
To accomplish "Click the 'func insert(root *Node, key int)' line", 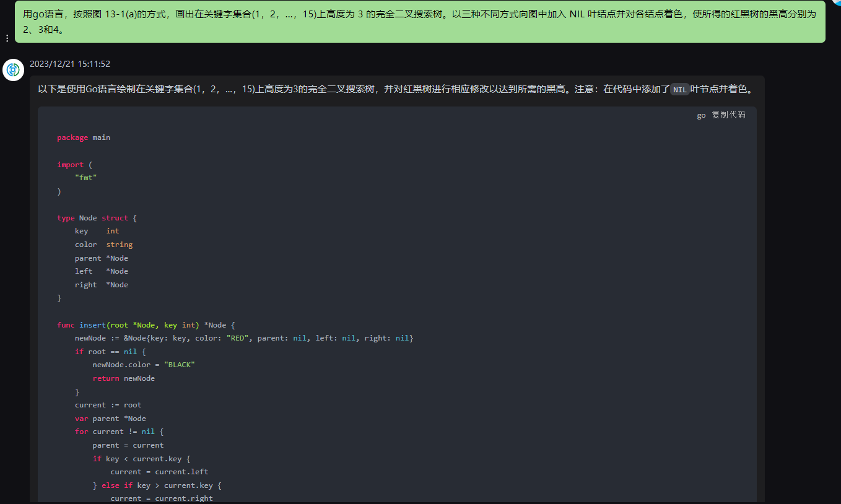I will [146, 325].
